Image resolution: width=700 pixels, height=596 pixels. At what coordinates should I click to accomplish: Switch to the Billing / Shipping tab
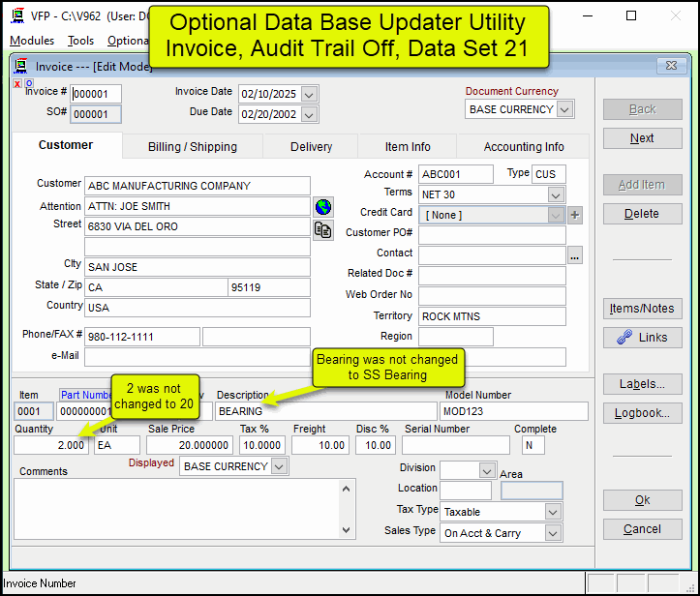pos(193,147)
